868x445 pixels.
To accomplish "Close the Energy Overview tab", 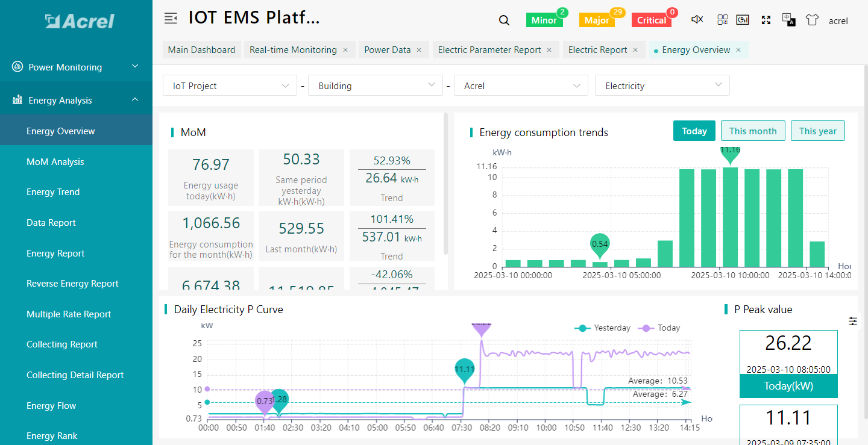I will pyautogui.click(x=738, y=50).
